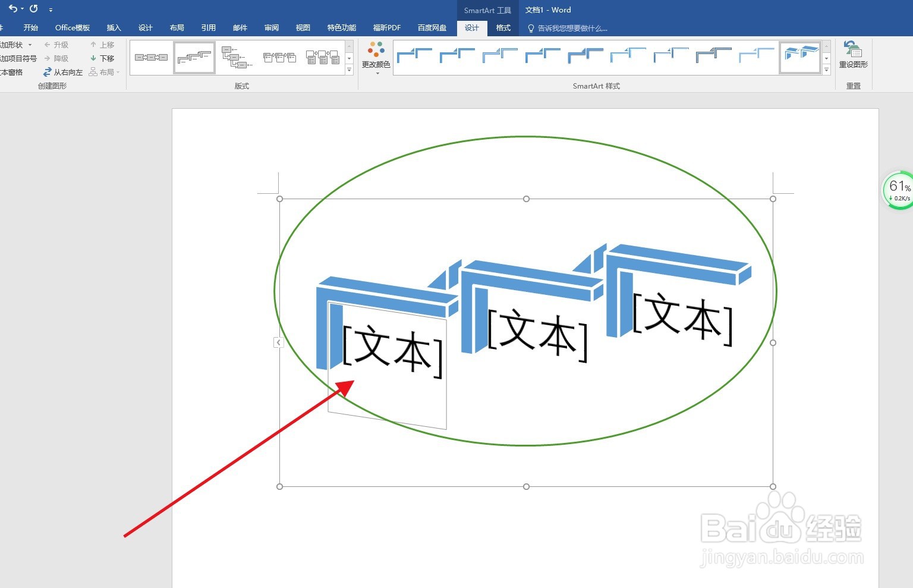Click the add bullet (项目符号) button
Image resolution: width=913 pixels, height=588 pixels.
point(18,58)
